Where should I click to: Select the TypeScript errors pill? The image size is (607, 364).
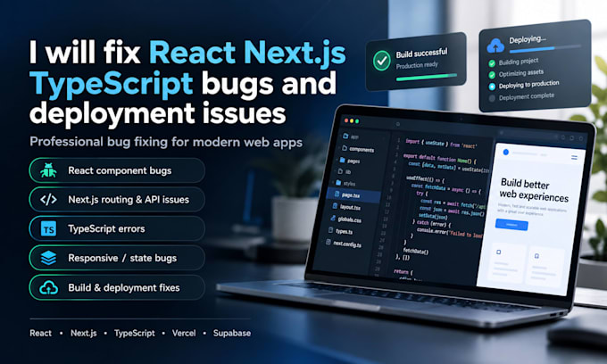pos(117,228)
